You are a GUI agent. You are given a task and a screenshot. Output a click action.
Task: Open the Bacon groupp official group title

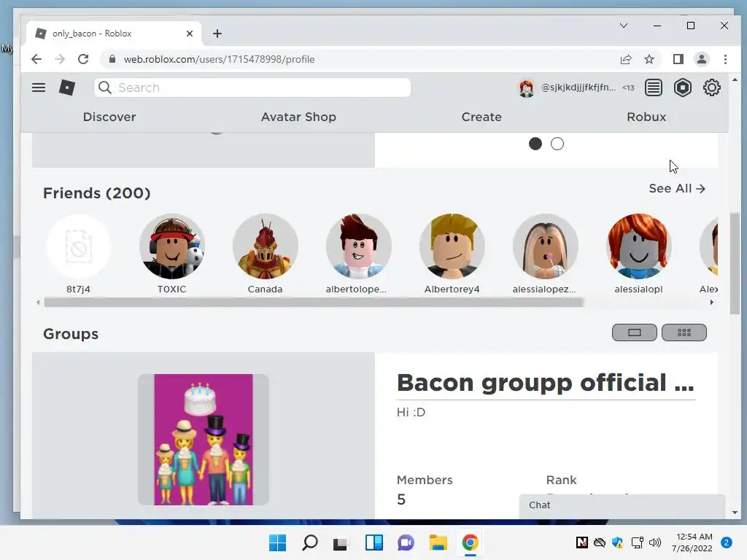(545, 383)
